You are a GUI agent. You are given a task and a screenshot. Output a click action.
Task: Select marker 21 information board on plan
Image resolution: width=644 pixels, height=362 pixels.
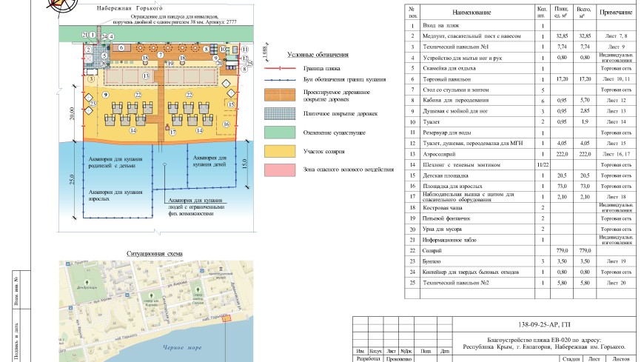tap(85, 35)
